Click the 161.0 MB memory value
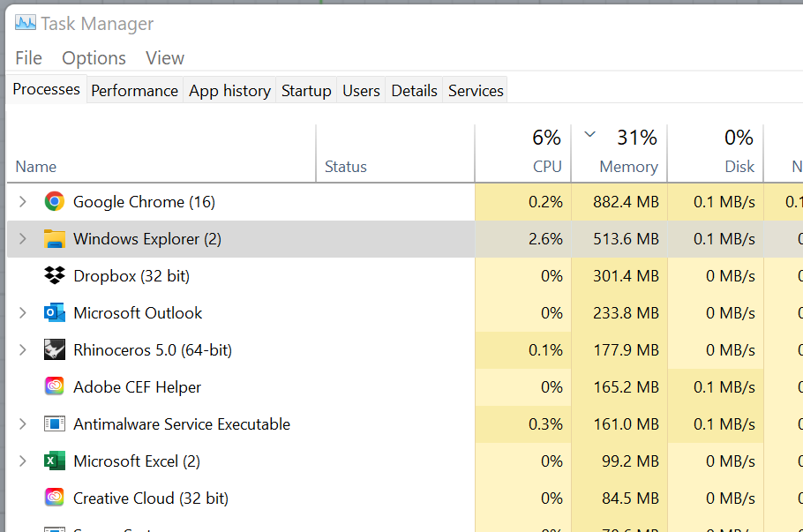Screen dimensions: 803x532 click(x=626, y=424)
